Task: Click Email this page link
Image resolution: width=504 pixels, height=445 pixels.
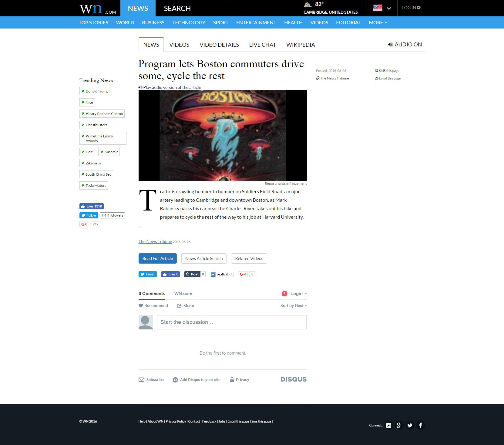Action: [388, 78]
